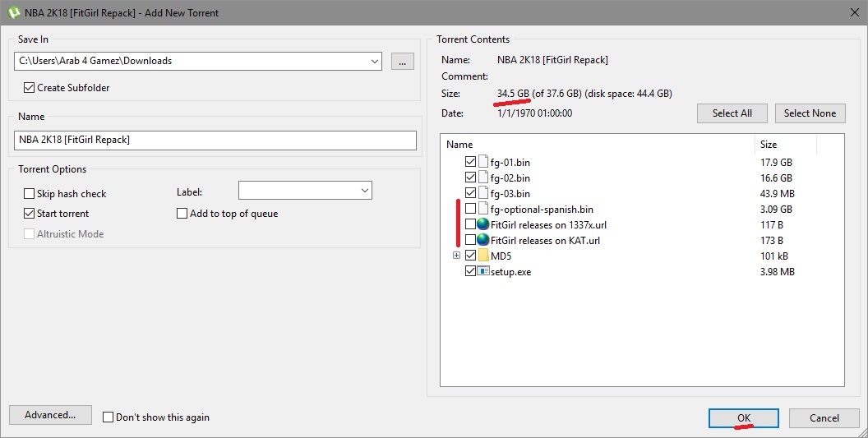Expand the MD5 folder tree node
This screenshot has width=868, height=438.
tap(456, 256)
